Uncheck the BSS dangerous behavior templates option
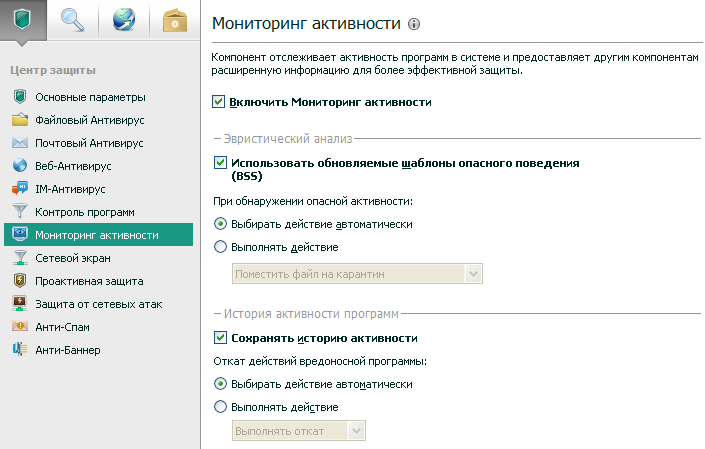Image resolution: width=705 pixels, height=449 pixels. 220,162
